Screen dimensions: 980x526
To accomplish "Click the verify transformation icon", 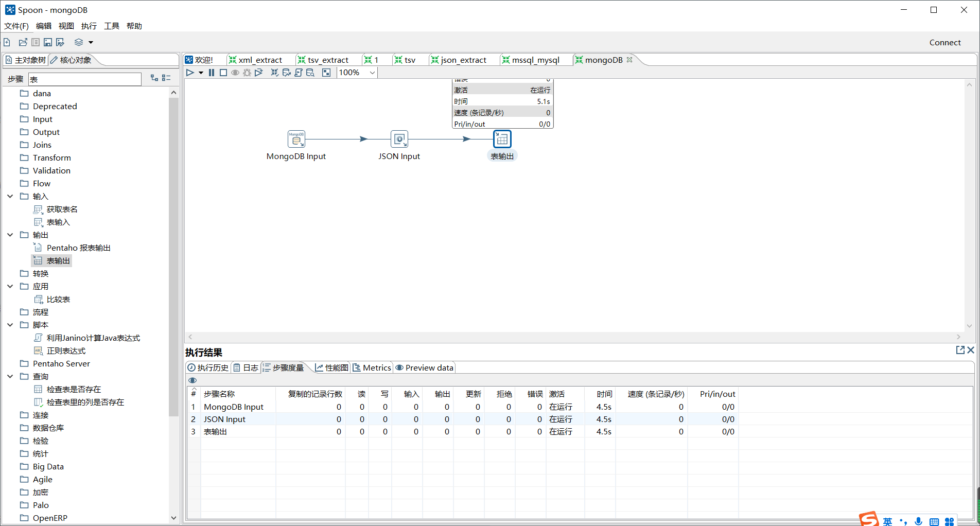I will pos(275,73).
